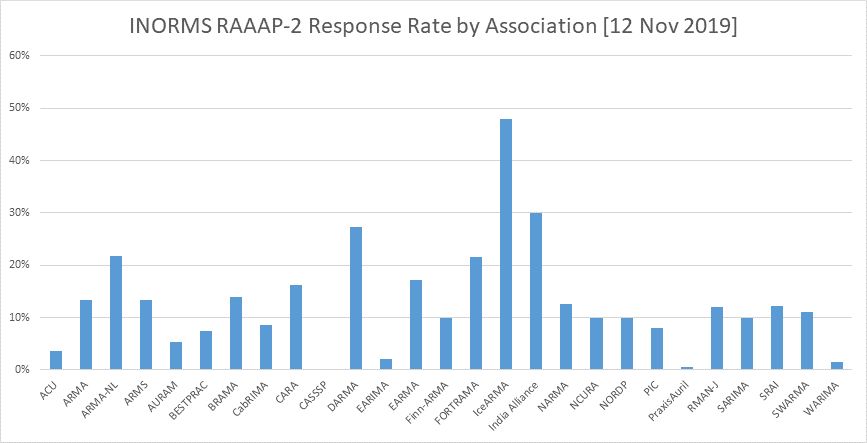Image resolution: width=867 pixels, height=443 pixels.
Task: Select the SRAI bar
Action: tap(776, 337)
